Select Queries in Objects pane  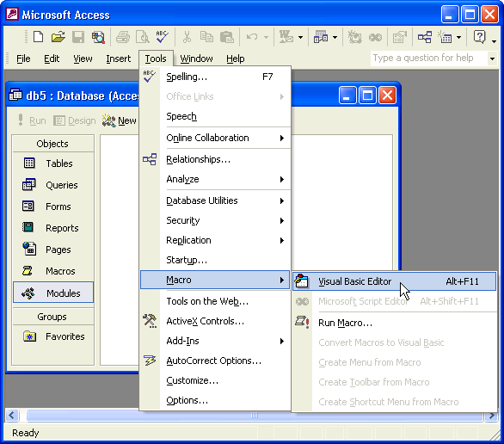[x=53, y=185]
